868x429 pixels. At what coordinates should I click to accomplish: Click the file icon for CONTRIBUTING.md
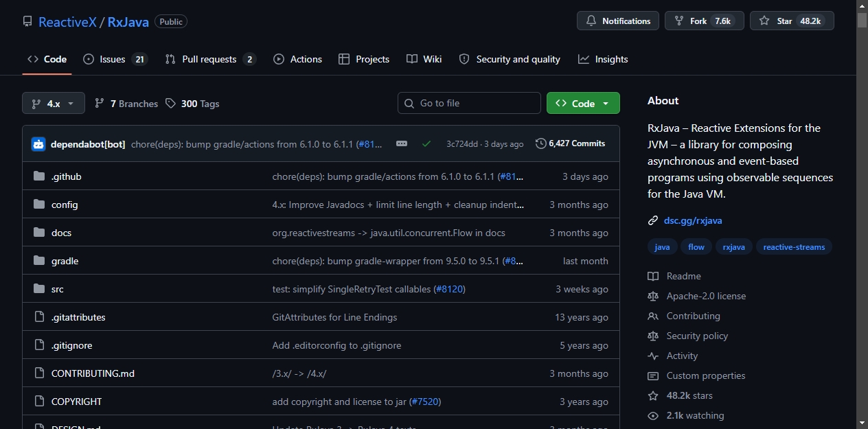click(x=39, y=373)
